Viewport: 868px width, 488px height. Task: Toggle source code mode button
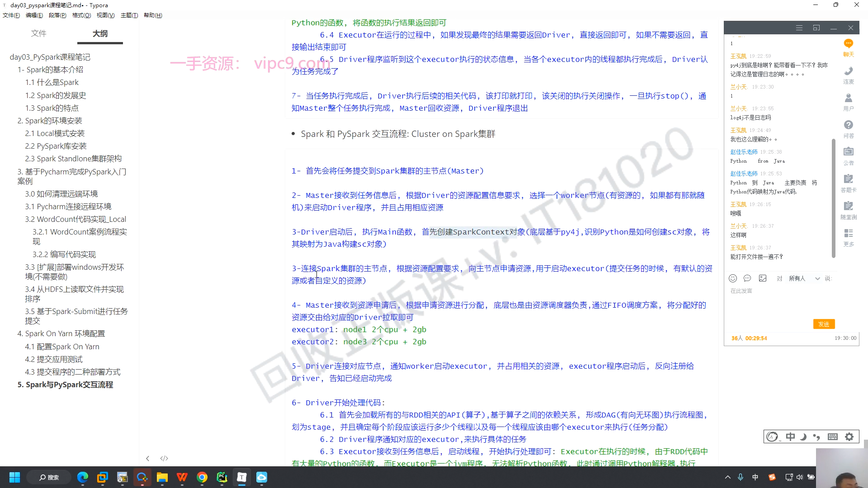[x=164, y=458]
